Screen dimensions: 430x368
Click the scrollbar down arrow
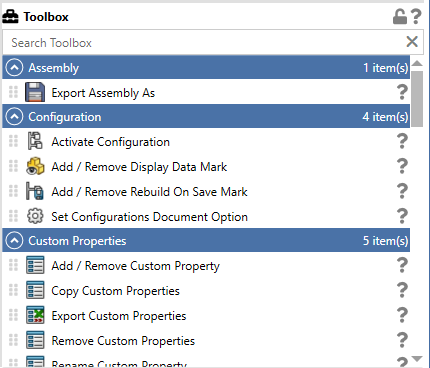(x=417, y=359)
